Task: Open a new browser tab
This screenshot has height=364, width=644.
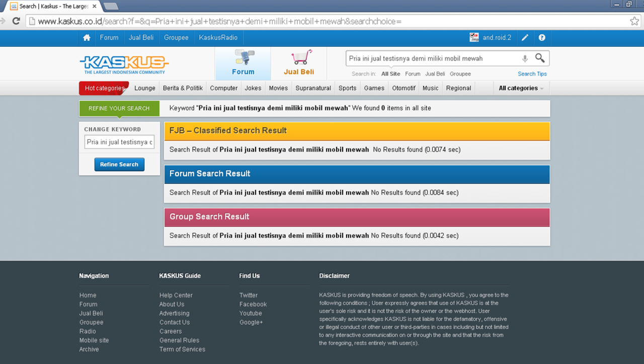Action: (111, 6)
